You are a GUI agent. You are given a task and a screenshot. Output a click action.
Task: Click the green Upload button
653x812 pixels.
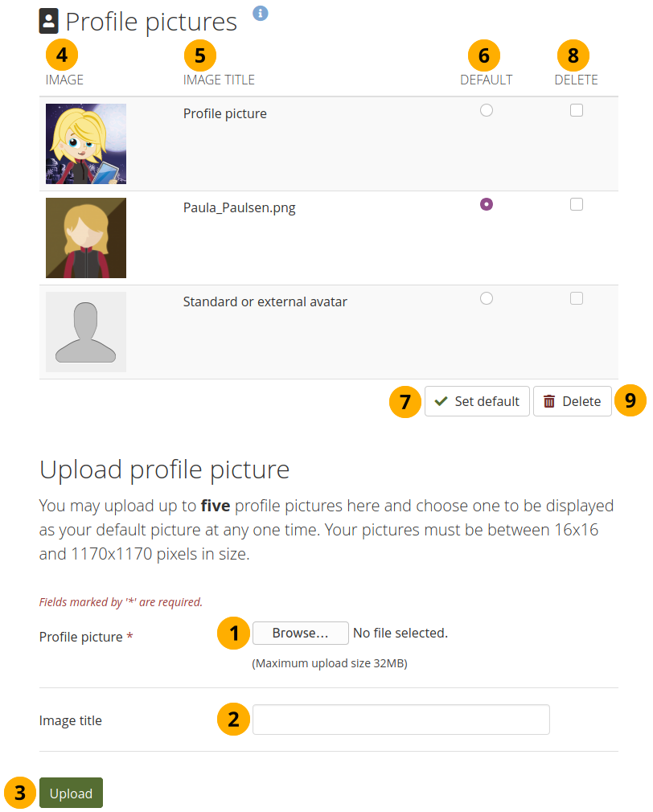pyautogui.click(x=71, y=793)
